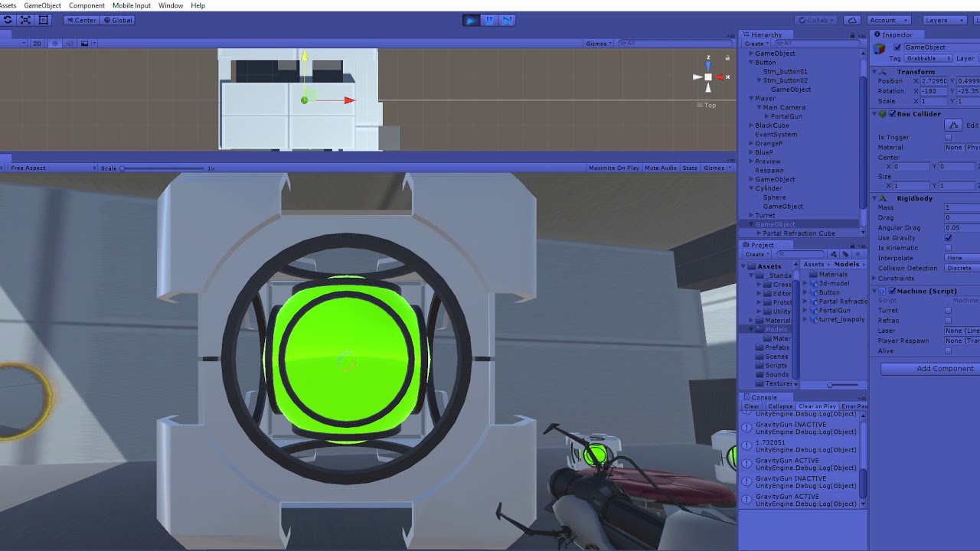Click the scene effects image icon

[84, 44]
